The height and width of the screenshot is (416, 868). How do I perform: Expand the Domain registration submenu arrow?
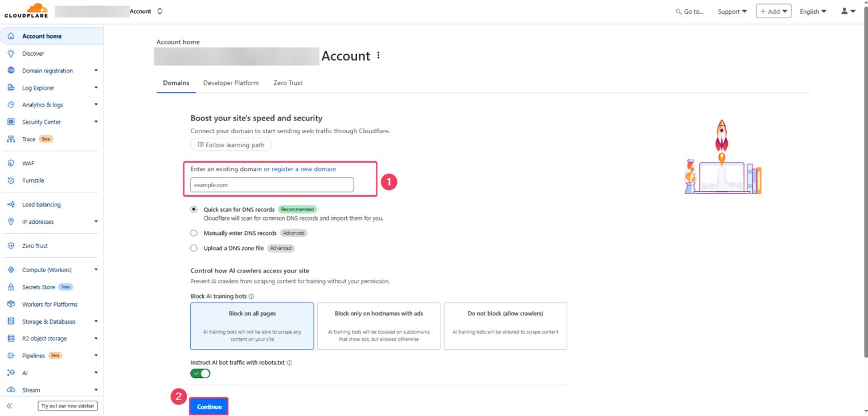[x=96, y=71]
